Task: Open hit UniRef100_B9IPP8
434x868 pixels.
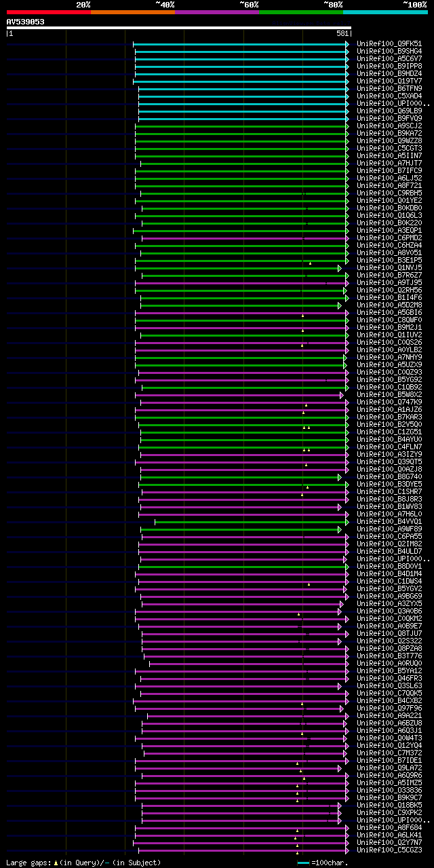Action: [x=389, y=66]
